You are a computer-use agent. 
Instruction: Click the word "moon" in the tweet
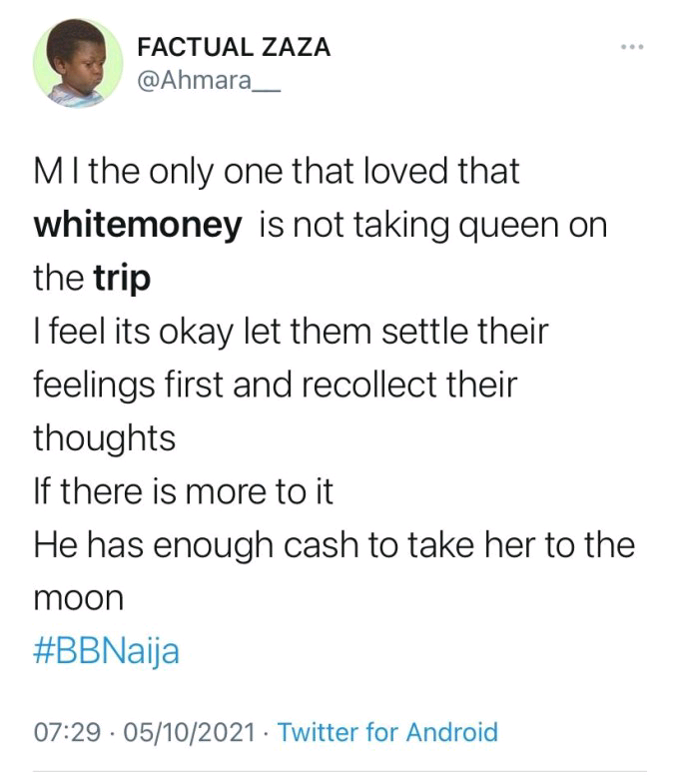[79, 599]
